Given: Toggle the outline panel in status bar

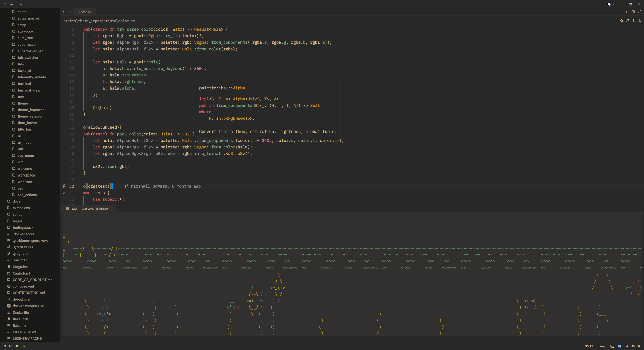Looking at the screenshot, I should 11,346.
